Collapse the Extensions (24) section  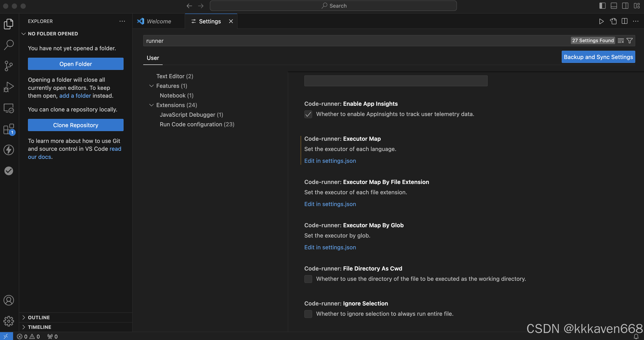tap(151, 105)
